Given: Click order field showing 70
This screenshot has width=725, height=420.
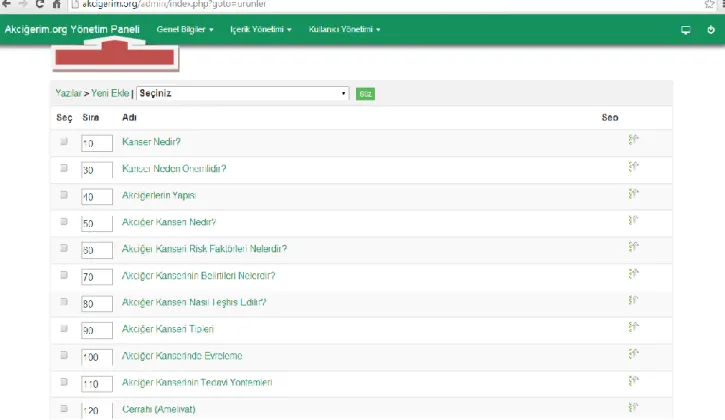Looking at the screenshot, I should tap(97, 277).
